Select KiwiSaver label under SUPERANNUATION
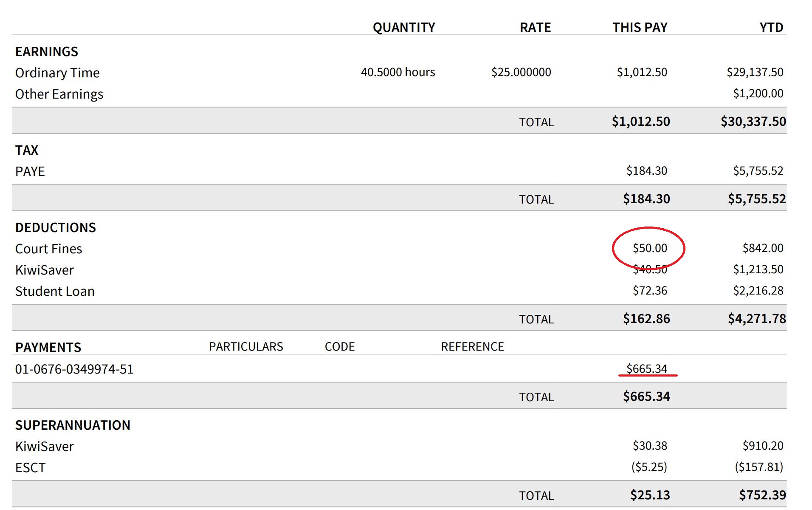 click(44, 446)
